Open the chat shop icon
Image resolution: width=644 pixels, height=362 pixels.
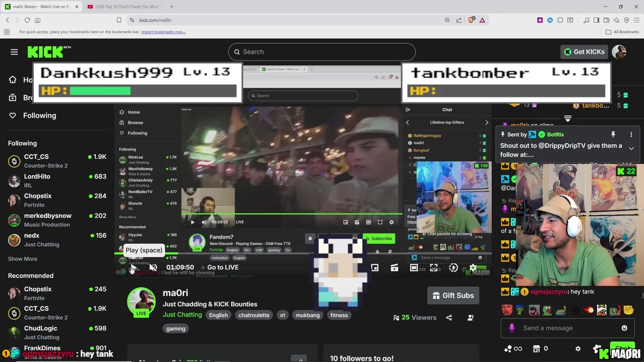pyautogui.click(x=536, y=348)
